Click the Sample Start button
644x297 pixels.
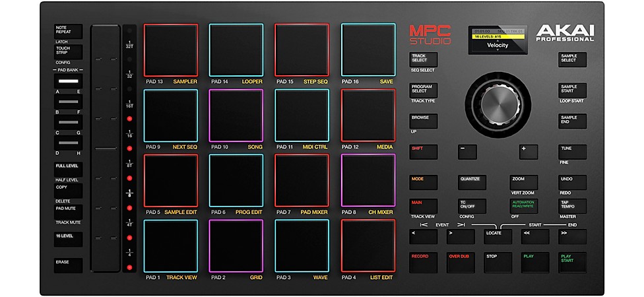(572, 90)
